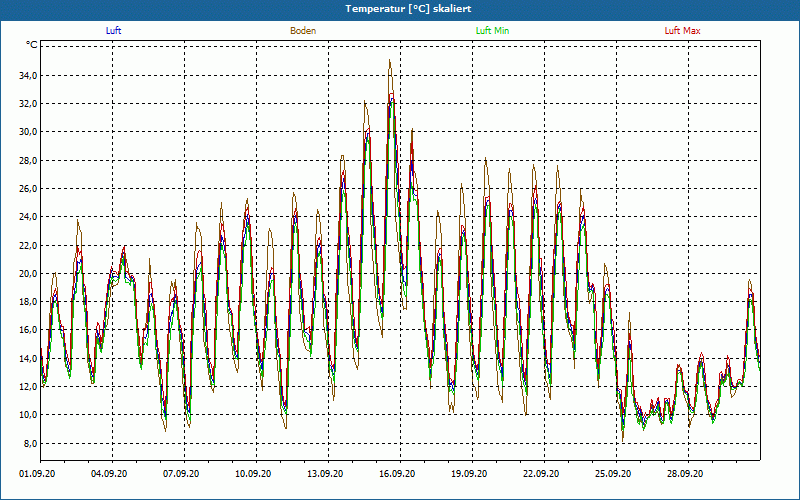Image resolution: width=800 pixels, height=500 pixels.
Task: Click the 07.09.20 date label
Action: (181, 474)
